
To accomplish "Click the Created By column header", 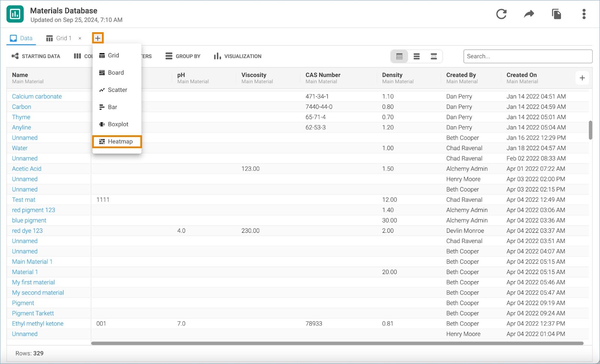I will point(461,75).
